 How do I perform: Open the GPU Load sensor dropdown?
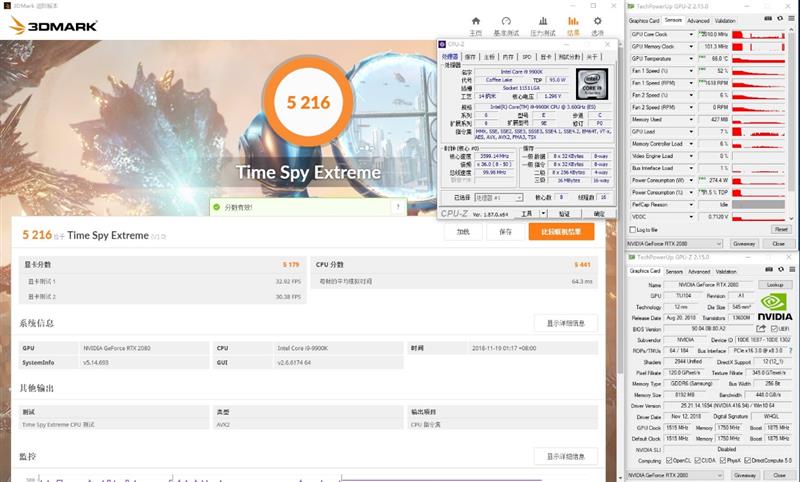[691, 132]
